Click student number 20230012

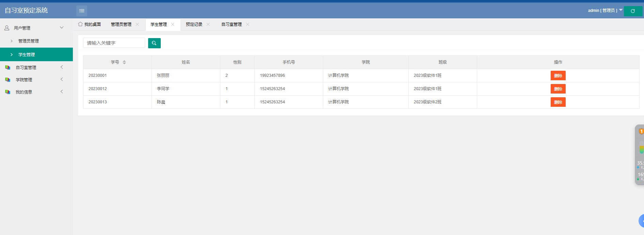(x=98, y=89)
